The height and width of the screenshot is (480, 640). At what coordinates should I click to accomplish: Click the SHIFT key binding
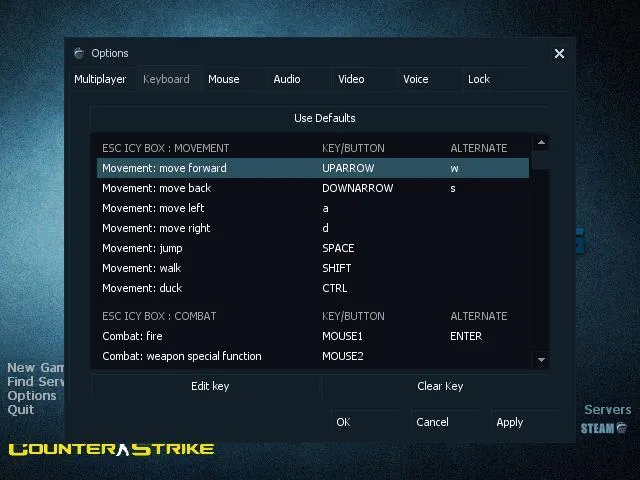(x=336, y=268)
